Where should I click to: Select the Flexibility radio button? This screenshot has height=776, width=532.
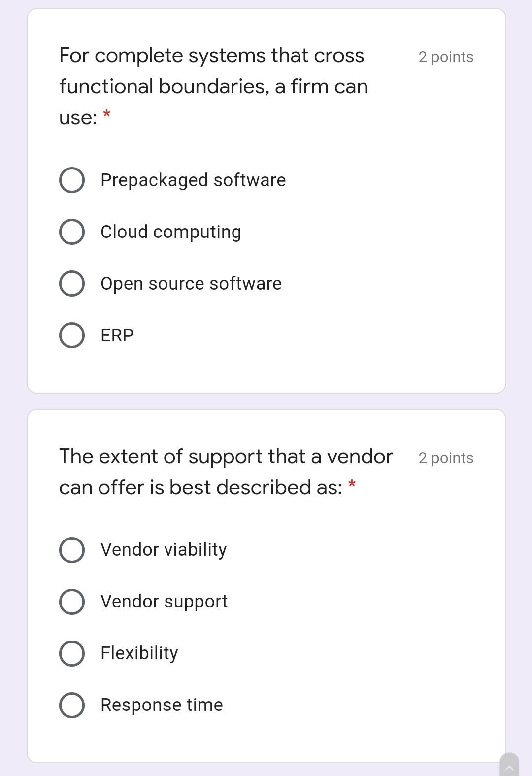click(x=72, y=653)
